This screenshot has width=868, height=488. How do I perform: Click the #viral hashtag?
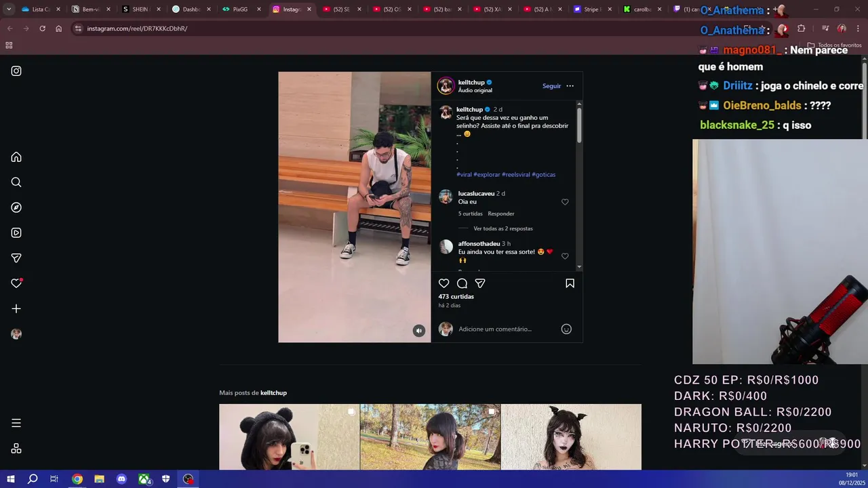coord(464,174)
